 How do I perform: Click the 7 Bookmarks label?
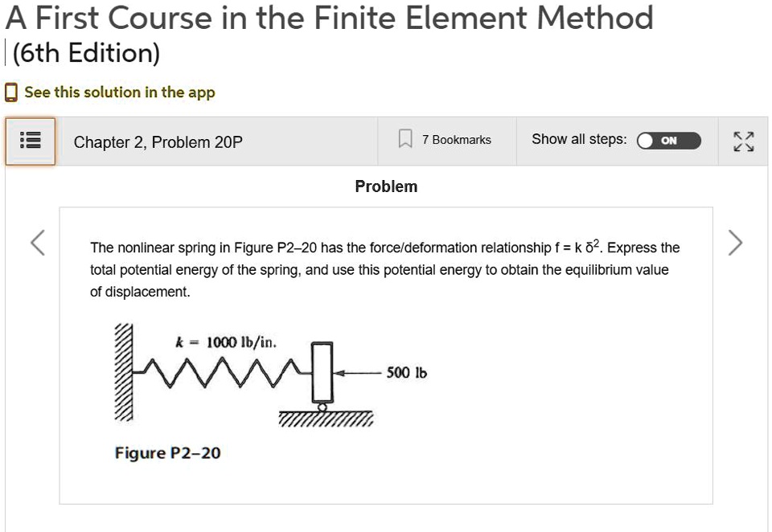click(x=457, y=140)
